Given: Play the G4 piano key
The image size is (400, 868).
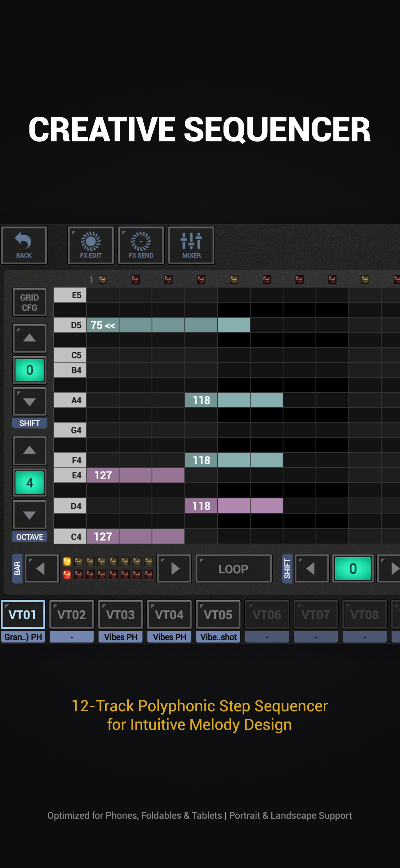Looking at the screenshot, I should coord(70,430).
